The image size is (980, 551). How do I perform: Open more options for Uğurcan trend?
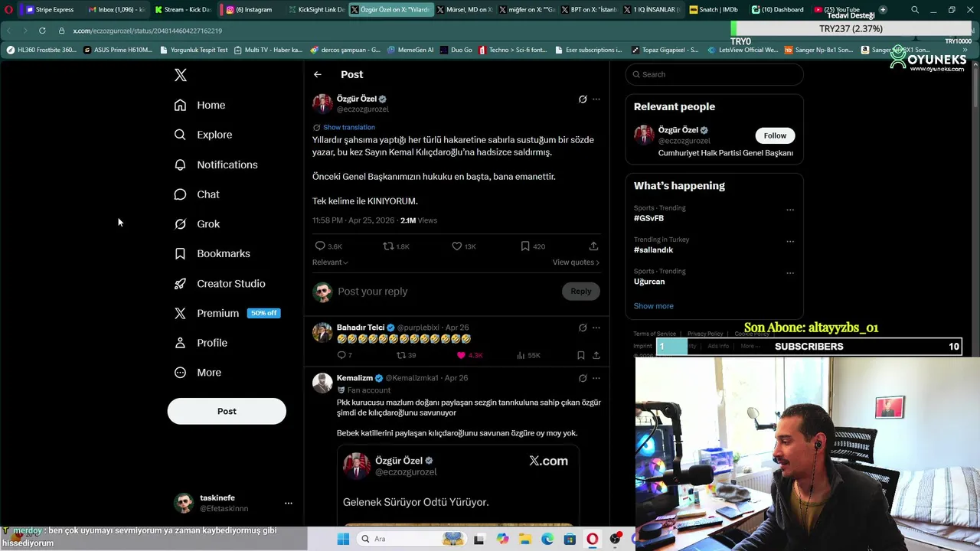pos(790,272)
